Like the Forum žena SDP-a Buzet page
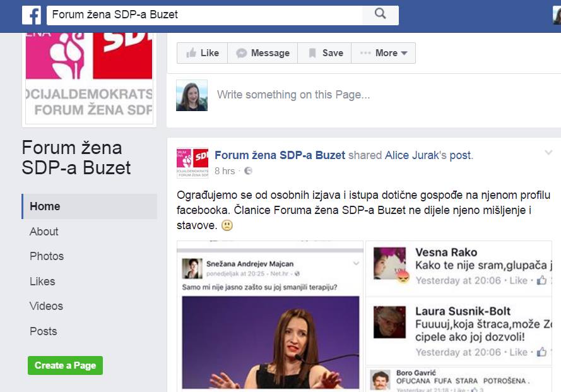 click(202, 53)
